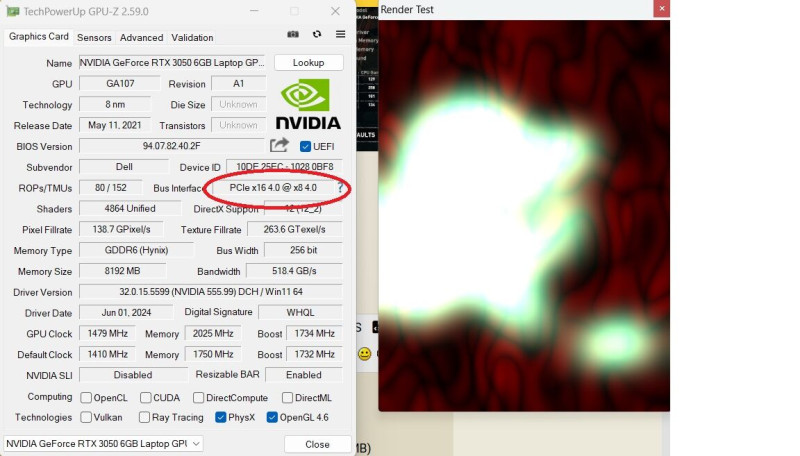Click the Lookup button

[x=308, y=63]
